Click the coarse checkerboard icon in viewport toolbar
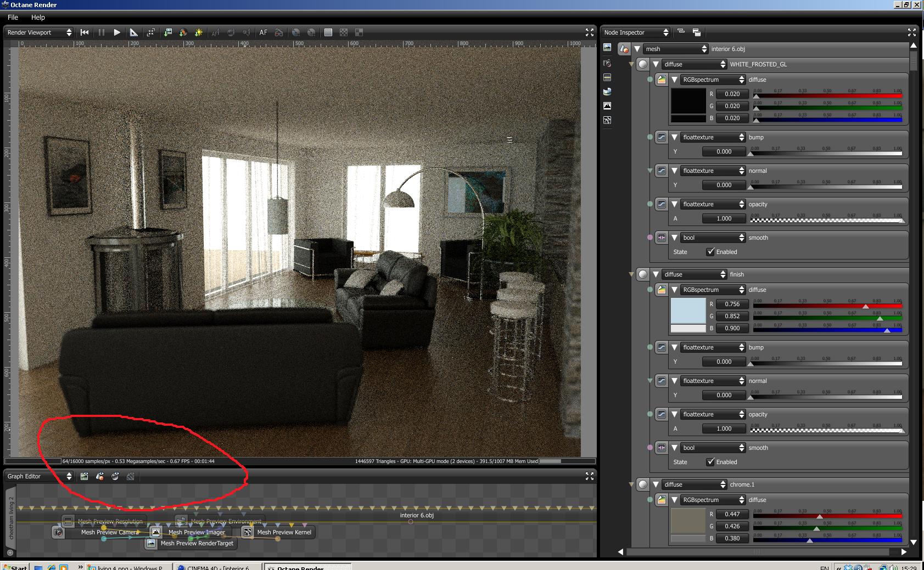Image resolution: width=924 pixels, height=570 pixels. pyautogui.click(x=344, y=32)
